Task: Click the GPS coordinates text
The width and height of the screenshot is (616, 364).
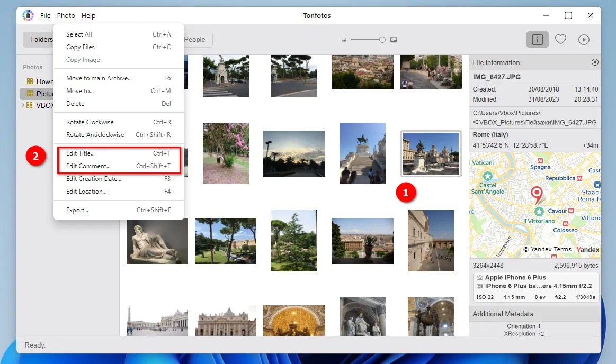Action: pos(510,145)
